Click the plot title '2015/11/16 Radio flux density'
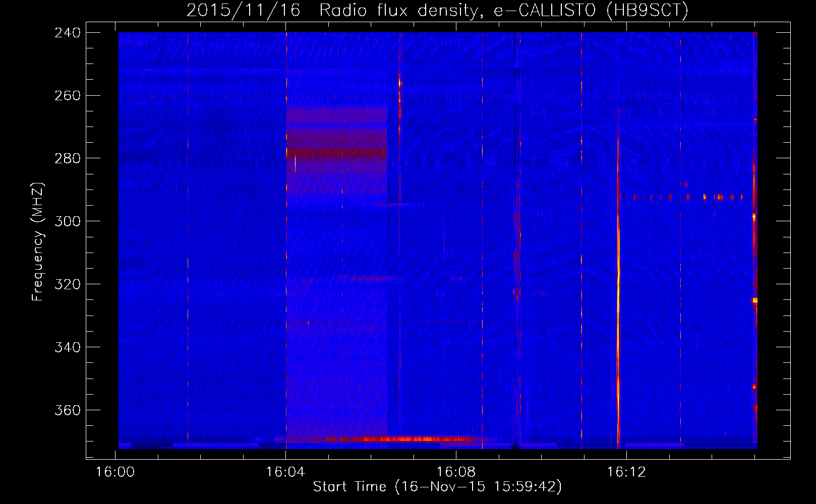Viewport: 816px width, 504px height. (x=437, y=10)
